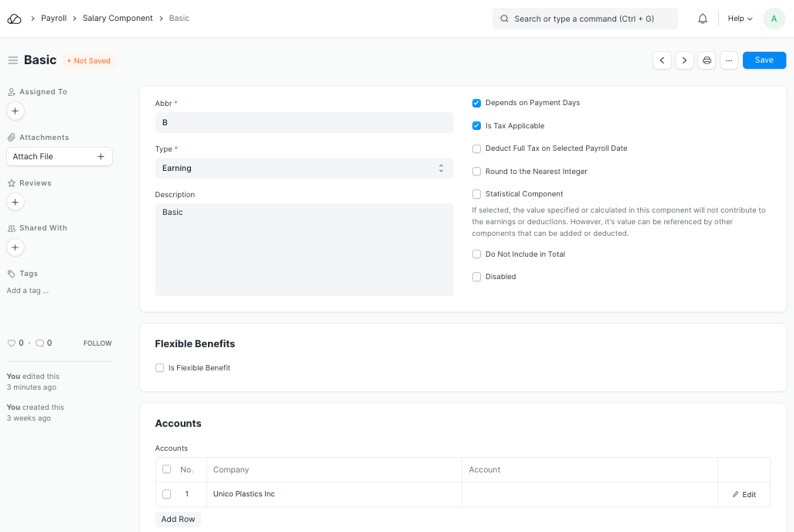This screenshot has height=532, width=794.
Task: Go to next record arrow
Action: point(684,60)
